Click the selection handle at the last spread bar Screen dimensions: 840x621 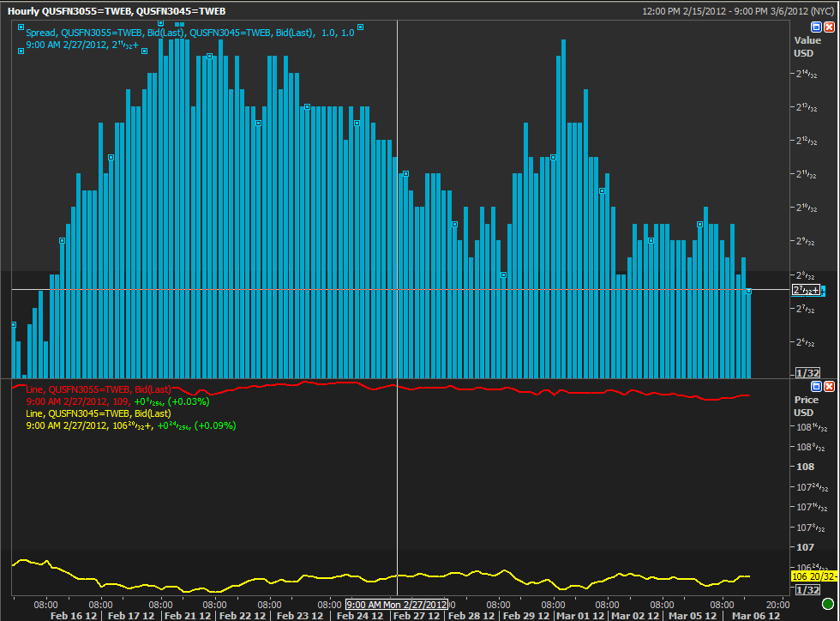[748, 292]
